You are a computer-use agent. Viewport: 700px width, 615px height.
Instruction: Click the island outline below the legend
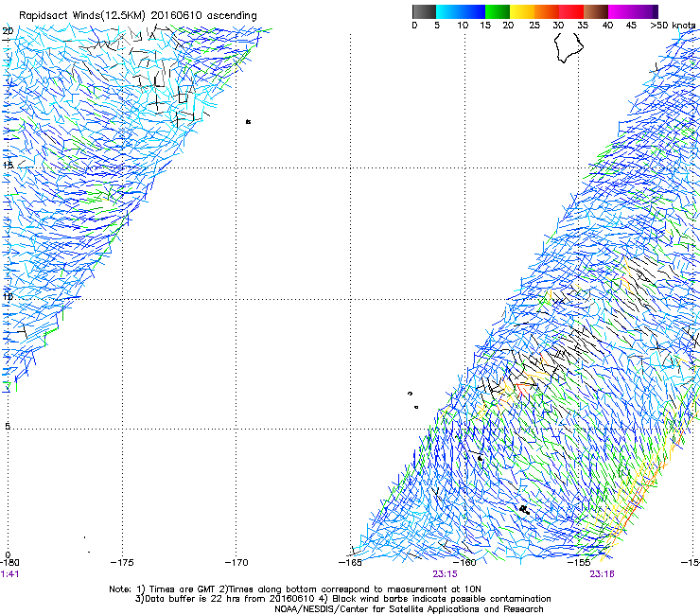pos(569,47)
